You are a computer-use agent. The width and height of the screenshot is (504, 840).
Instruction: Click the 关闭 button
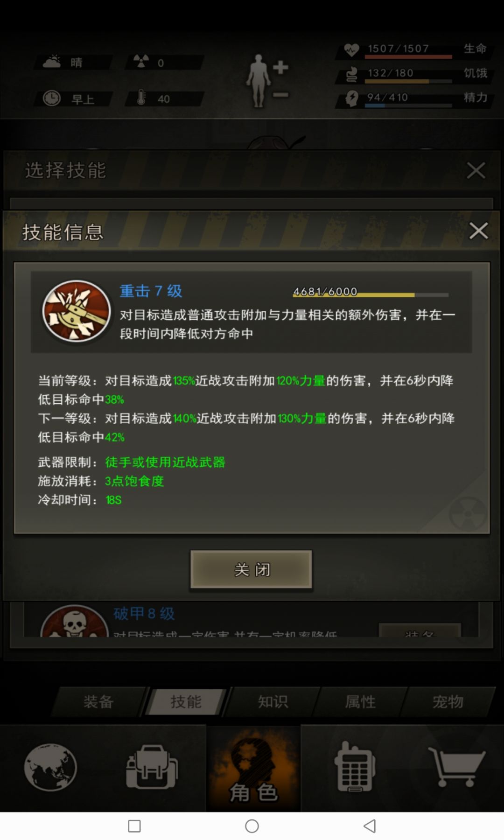(251, 569)
